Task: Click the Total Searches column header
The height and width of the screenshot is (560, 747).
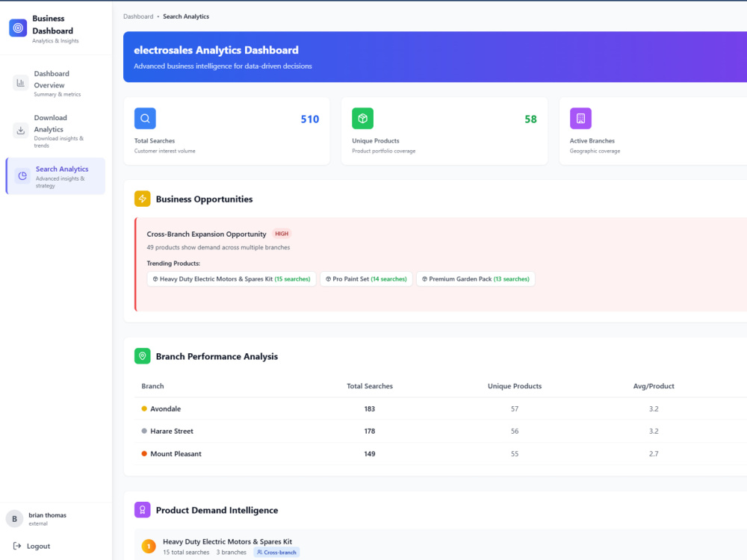Action: pos(370,386)
